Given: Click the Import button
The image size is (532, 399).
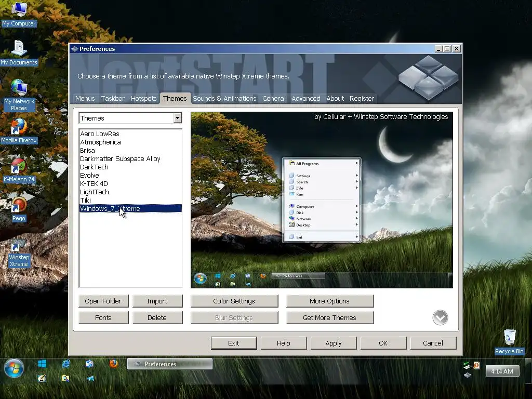Looking at the screenshot, I should tap(157, 301).
